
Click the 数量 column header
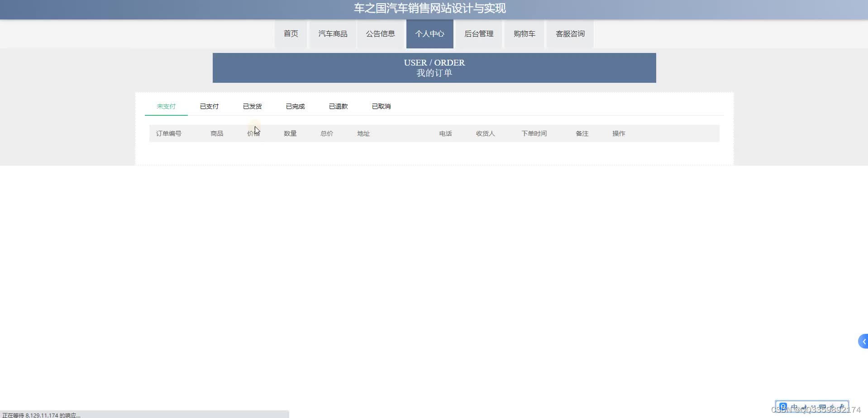pyautogui.click(x=290, y=133)
